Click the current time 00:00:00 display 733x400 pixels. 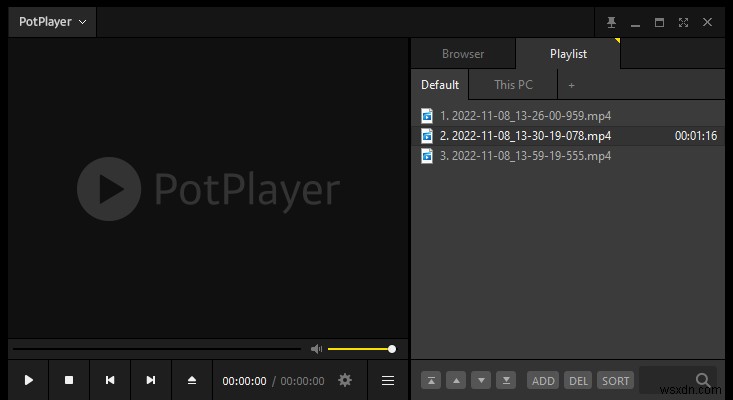(x=244, y=381)
